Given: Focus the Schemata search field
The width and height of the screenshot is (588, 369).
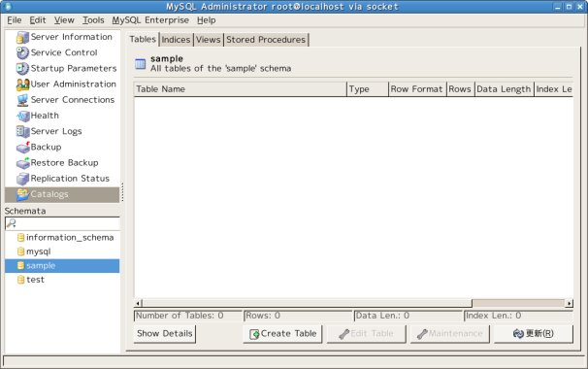Looking at the screenshot, I should click(x=62, y=223).
